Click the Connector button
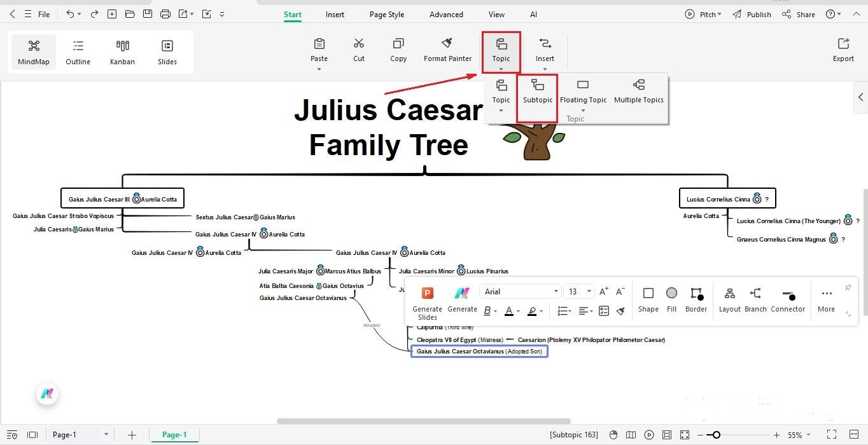 coord(788,300)
